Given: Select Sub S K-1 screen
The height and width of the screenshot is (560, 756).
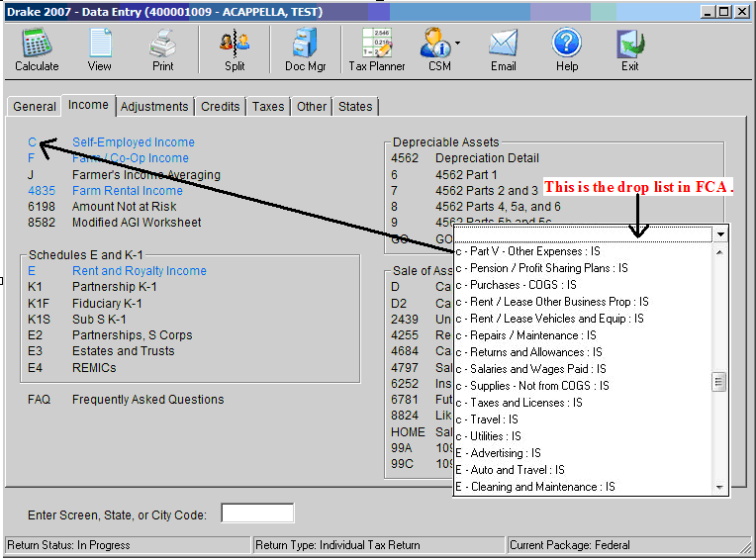Looking at the screenshot, I should pyautogui.click(x=99, y=319).
